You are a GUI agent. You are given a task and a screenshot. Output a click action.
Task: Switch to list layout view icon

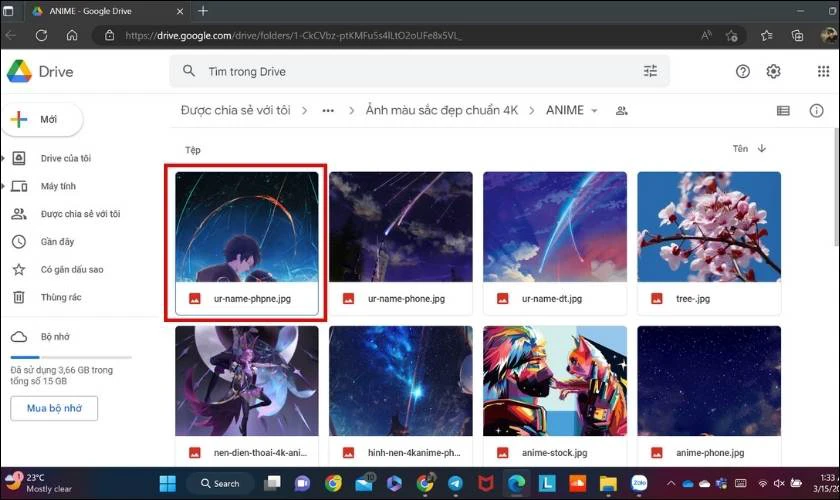pyautogui.click(x=783, y=110)
